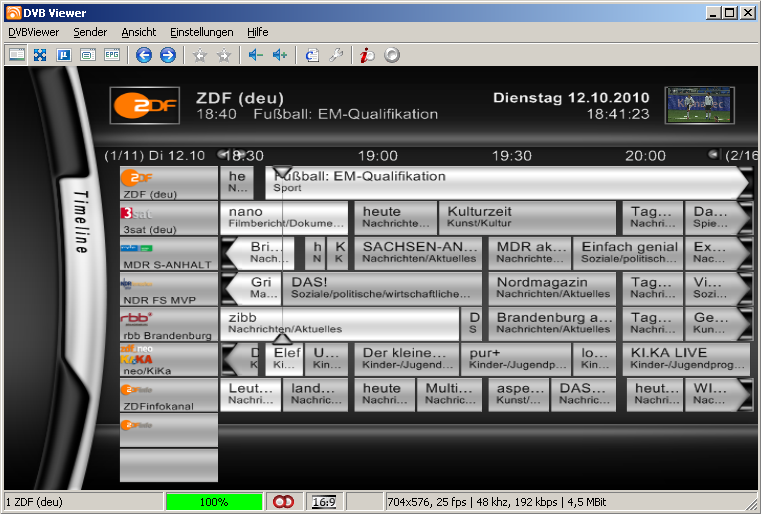Show channel info with the red i icon
Image resolution: width=761 pixels, height=514 pixels.
point(367,55)
